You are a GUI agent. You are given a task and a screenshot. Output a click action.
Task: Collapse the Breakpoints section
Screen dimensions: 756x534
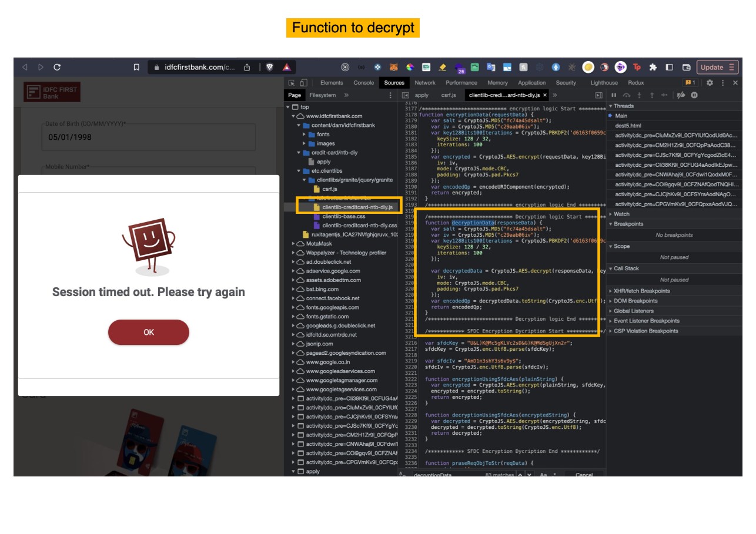click(674, 224)
